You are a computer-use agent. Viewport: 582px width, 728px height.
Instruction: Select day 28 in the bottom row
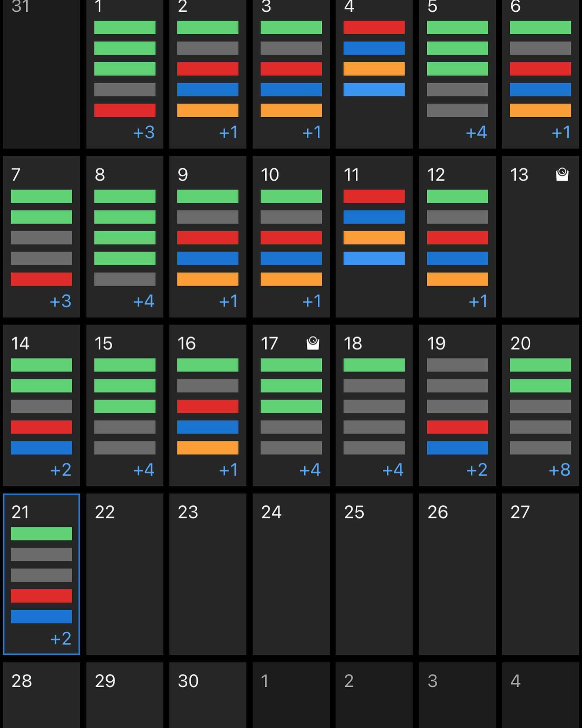(x=41, y=696)
